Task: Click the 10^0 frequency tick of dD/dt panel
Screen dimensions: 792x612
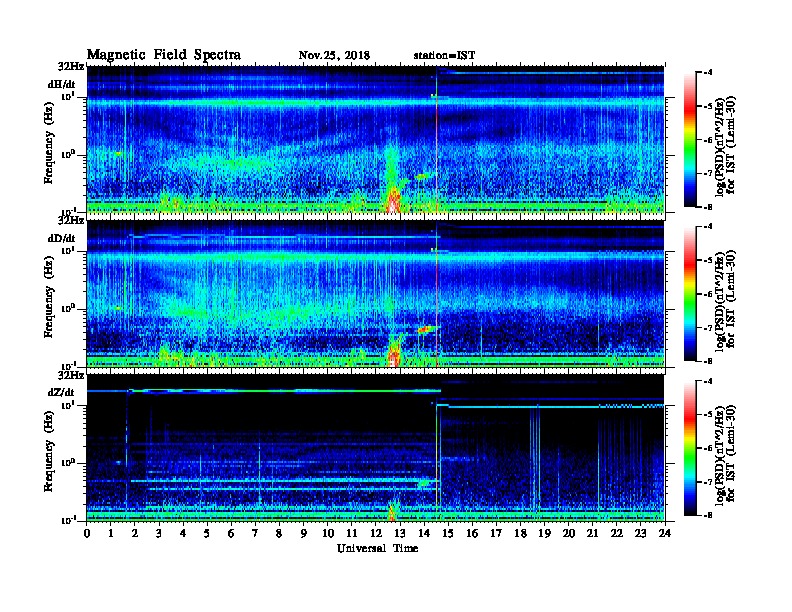Action: coord(68,309)
